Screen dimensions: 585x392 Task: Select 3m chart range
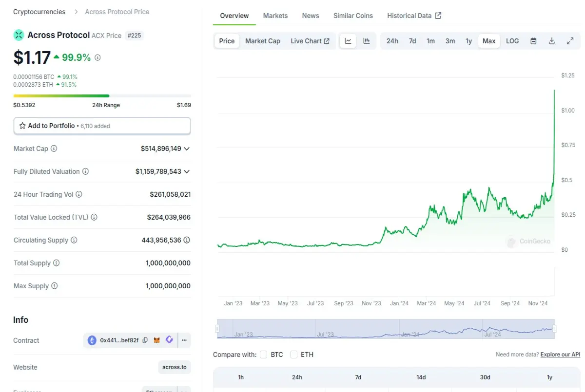450,41
